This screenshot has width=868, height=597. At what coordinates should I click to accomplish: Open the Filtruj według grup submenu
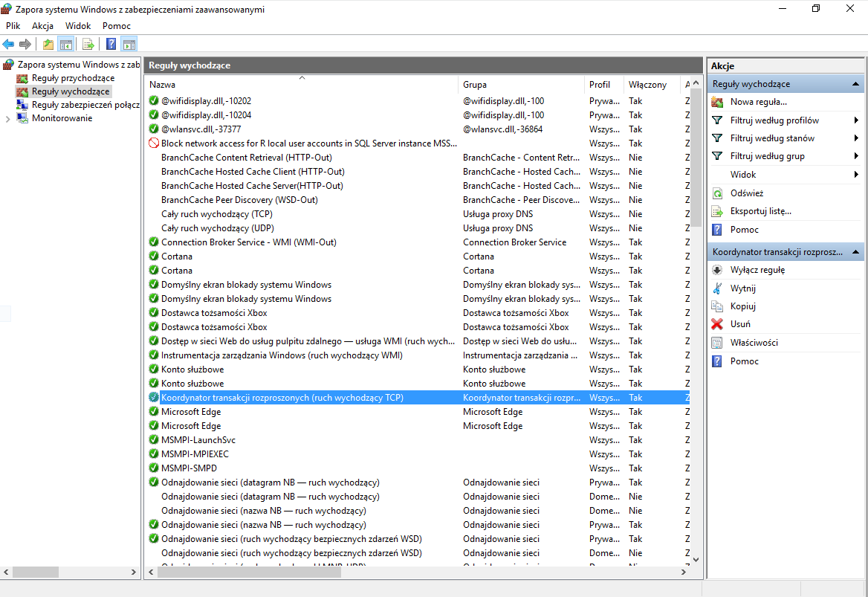pos(767,156)
